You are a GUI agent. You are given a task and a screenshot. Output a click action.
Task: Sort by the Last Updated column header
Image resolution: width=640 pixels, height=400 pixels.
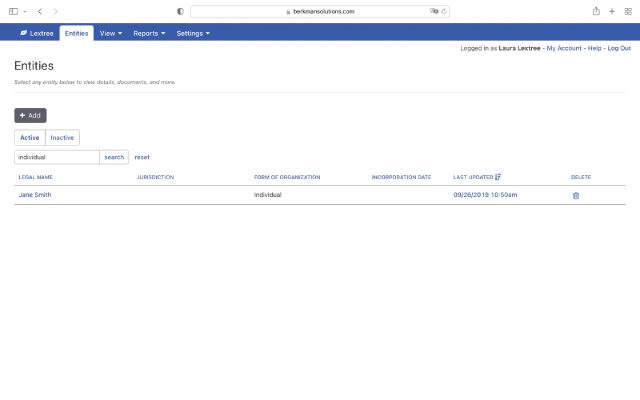[x=473, y=177]
